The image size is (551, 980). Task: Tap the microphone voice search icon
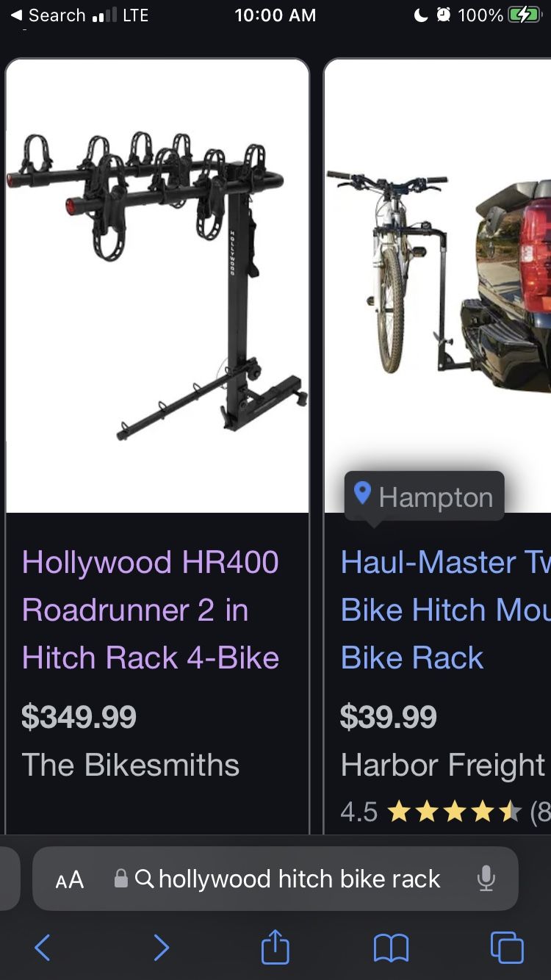(x=486, y=879)
